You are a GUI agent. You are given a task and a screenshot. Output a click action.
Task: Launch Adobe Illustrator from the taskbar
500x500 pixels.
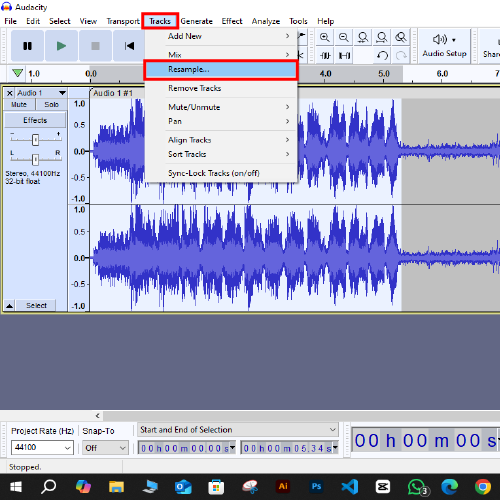tap(283, 486)
